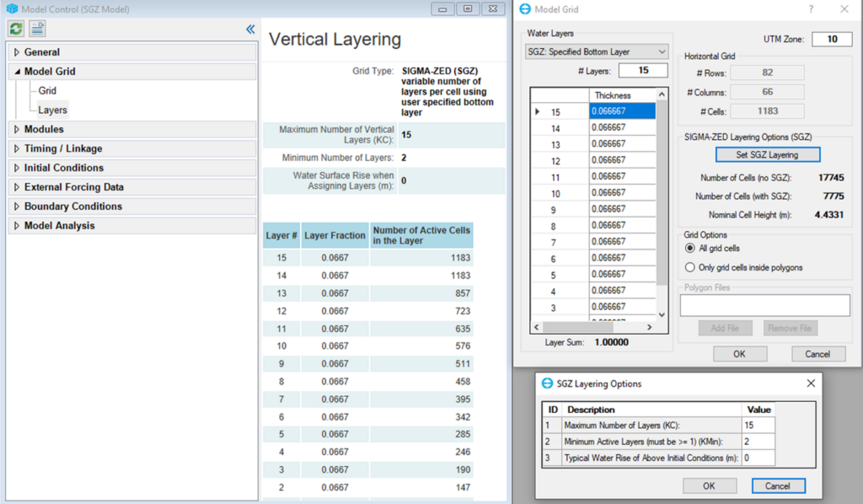Click the document report toolbar icon

[x=38, y=29]
